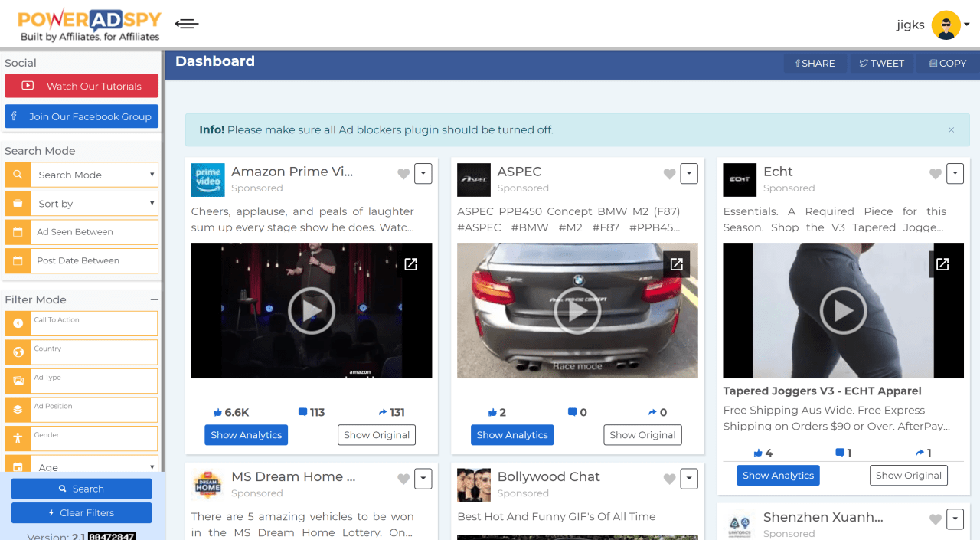Click external link icon on Amazon Prime video
Viewport: 980px width, 540px height.
(410, 264)
